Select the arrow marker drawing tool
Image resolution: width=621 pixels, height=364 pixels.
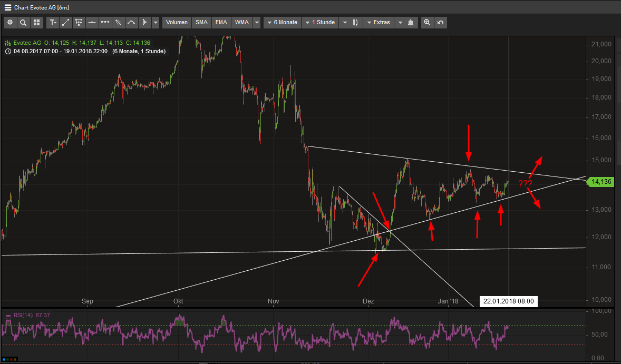click(x=144, y=23)
